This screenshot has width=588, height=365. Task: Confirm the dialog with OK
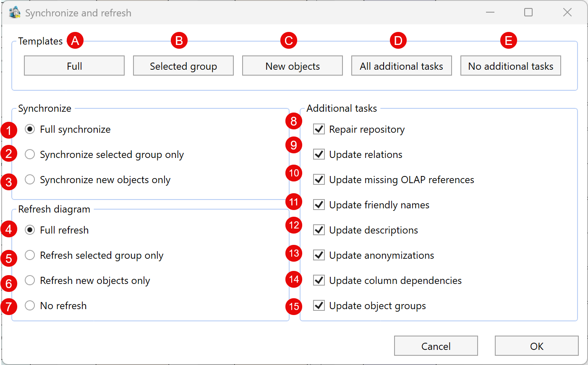536,346
